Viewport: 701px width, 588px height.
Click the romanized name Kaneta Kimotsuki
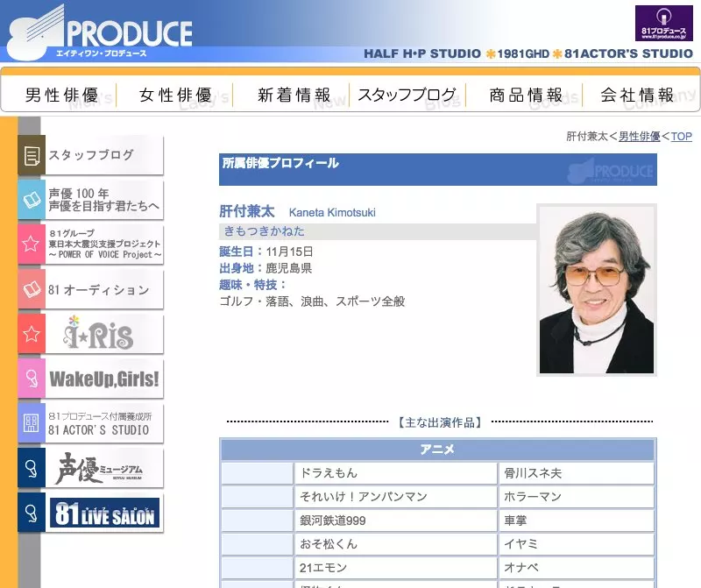[x=332, y=212]
